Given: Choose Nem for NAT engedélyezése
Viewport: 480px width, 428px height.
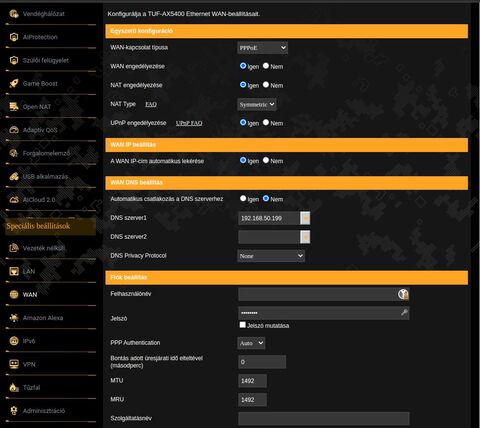Looking at the screenshot, I should pyautogui.click(x=266, y=85).
